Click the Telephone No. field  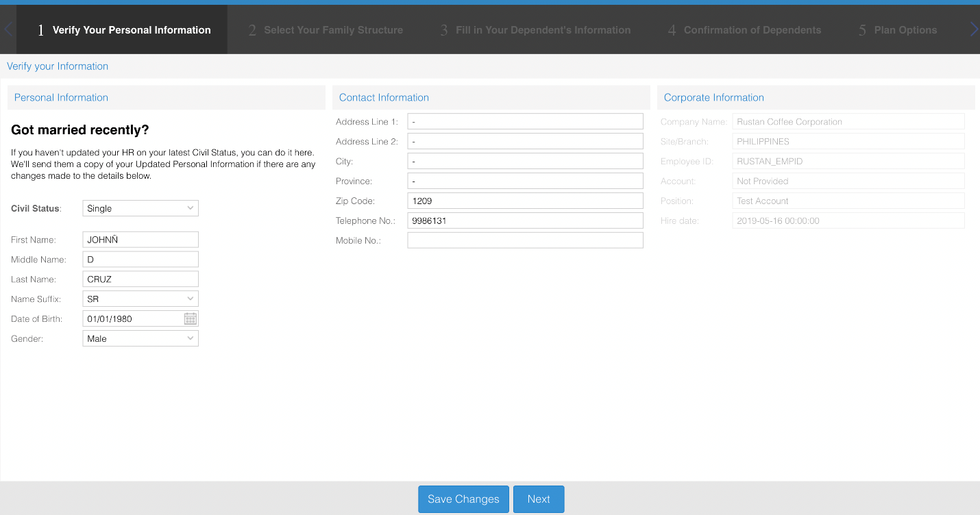click(525, 221)
